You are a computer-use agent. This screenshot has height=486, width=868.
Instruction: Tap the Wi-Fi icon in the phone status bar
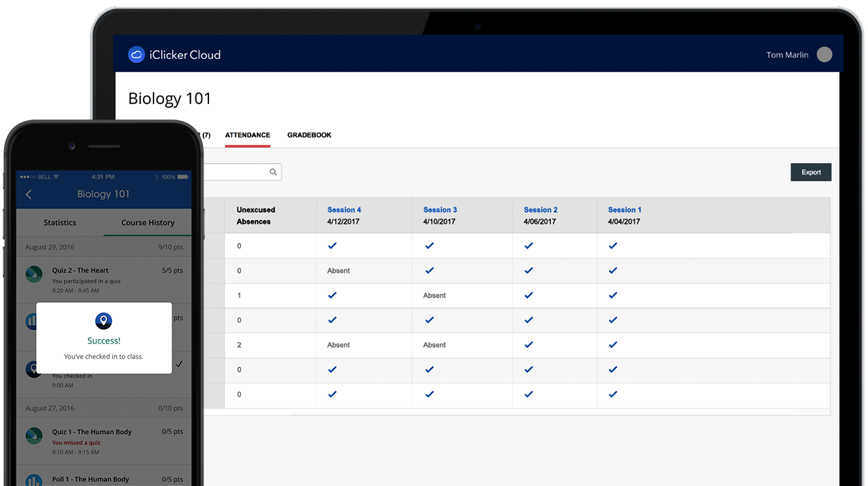point(56,177)
